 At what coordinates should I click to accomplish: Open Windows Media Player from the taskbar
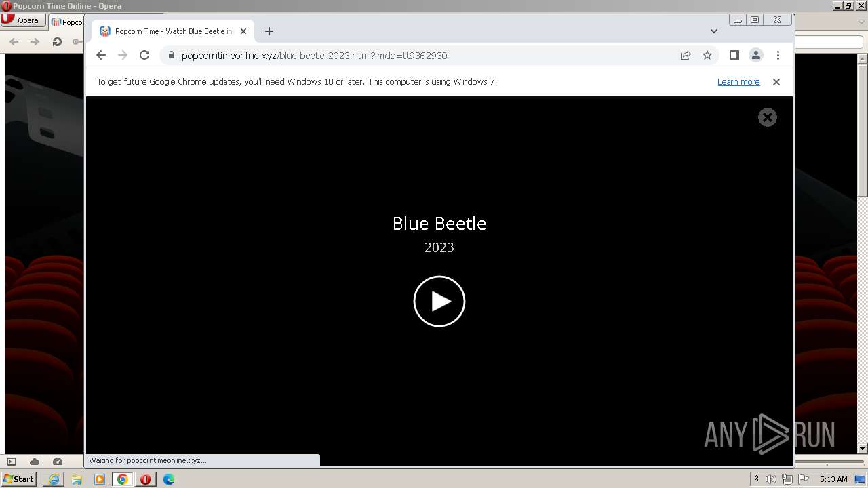point(100,479)
